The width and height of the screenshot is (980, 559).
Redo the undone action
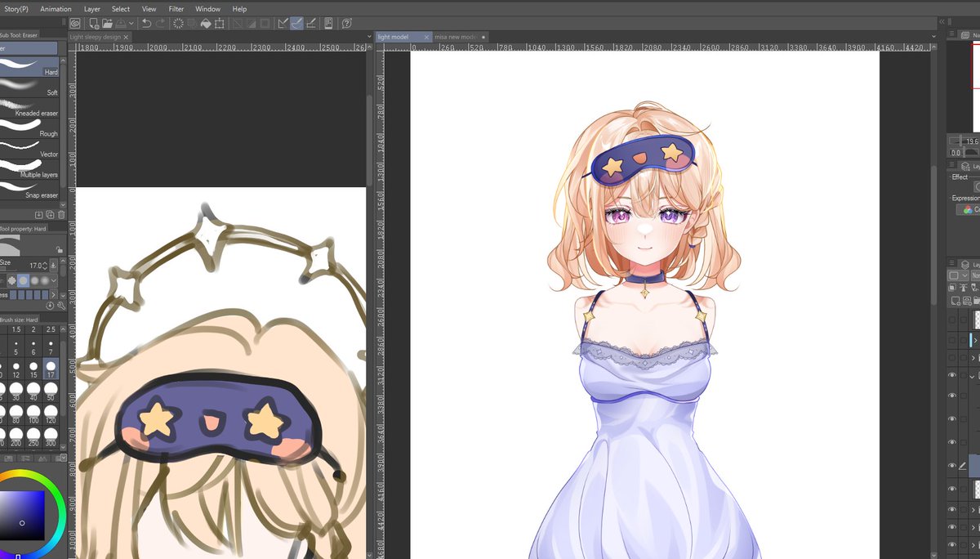click(161, 24)
